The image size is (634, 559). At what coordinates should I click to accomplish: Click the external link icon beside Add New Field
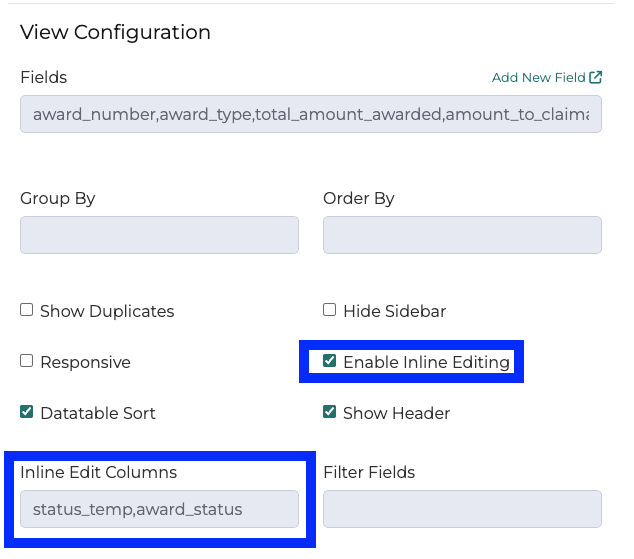click(596, 77)
